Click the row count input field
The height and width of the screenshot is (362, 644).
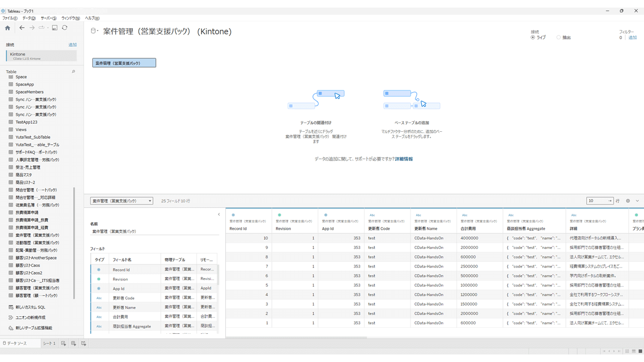tap(597, 201)
